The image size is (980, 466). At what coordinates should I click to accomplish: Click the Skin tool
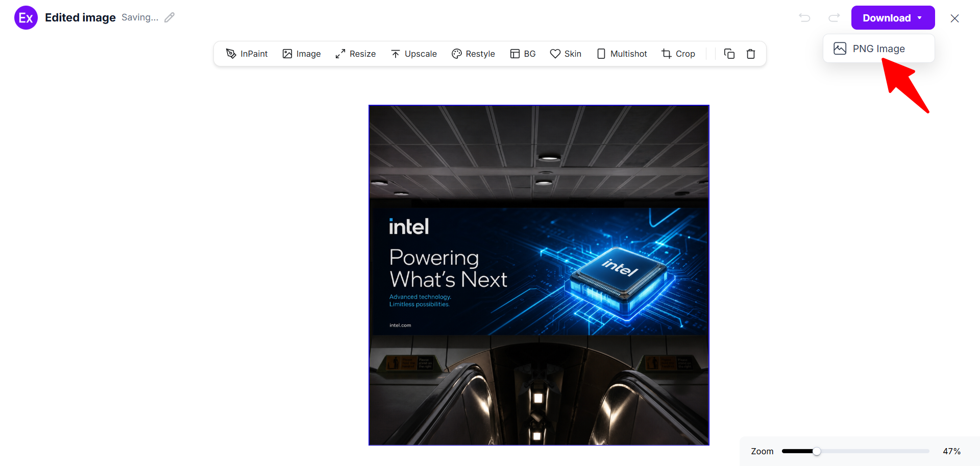pyautogui.click(x=566, y=54)
